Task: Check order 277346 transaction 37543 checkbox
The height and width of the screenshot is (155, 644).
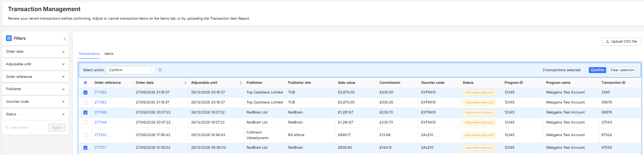Action: [86, 123]
